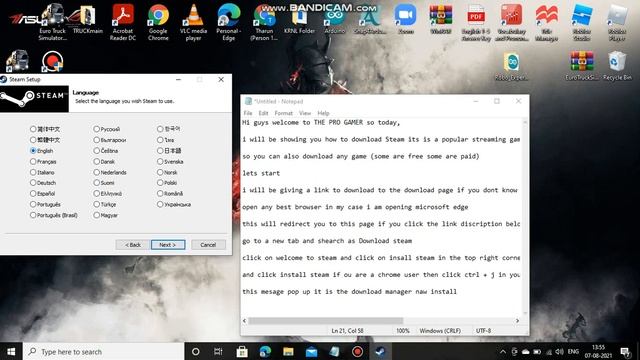
Task: Open the Windows Start menu
Action: coord(11,351)
